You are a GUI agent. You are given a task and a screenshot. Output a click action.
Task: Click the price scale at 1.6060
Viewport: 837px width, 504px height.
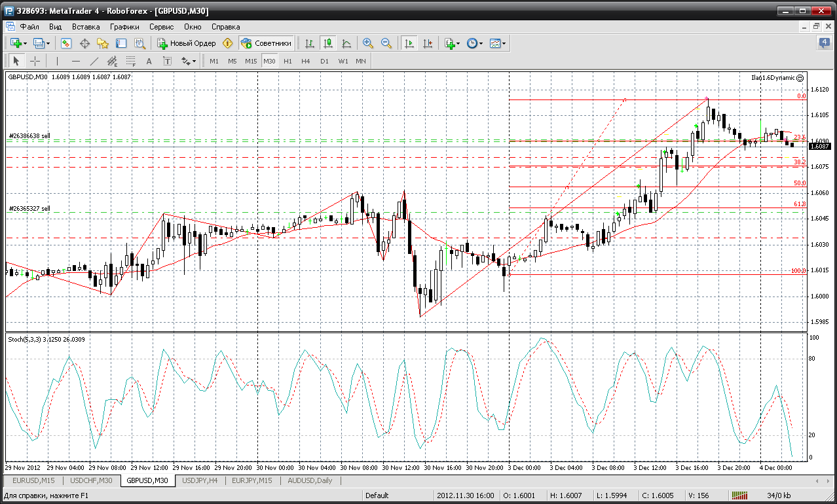click(819, 192)
